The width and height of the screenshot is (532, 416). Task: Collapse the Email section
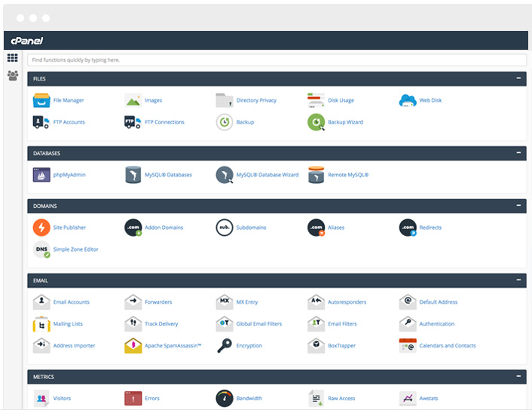(518, 280)
